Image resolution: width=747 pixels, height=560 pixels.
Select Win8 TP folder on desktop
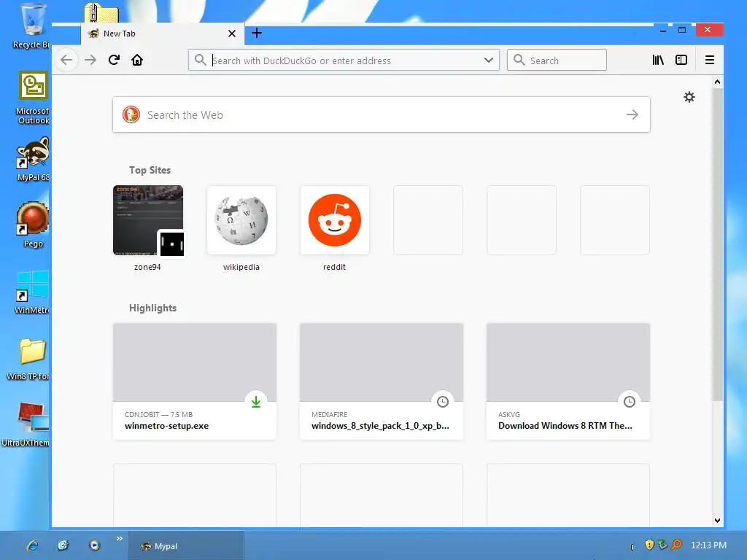(28, 359)
